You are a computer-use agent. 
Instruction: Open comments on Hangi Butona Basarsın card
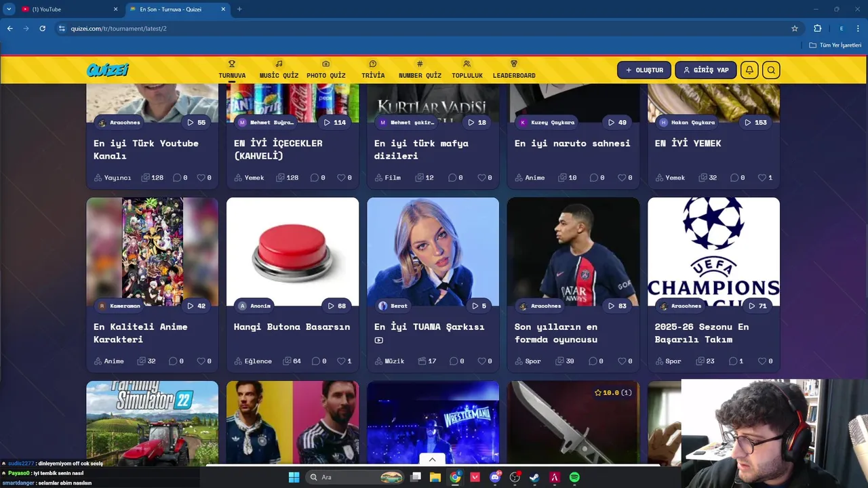pyautogui.click(x=319, y=361)
